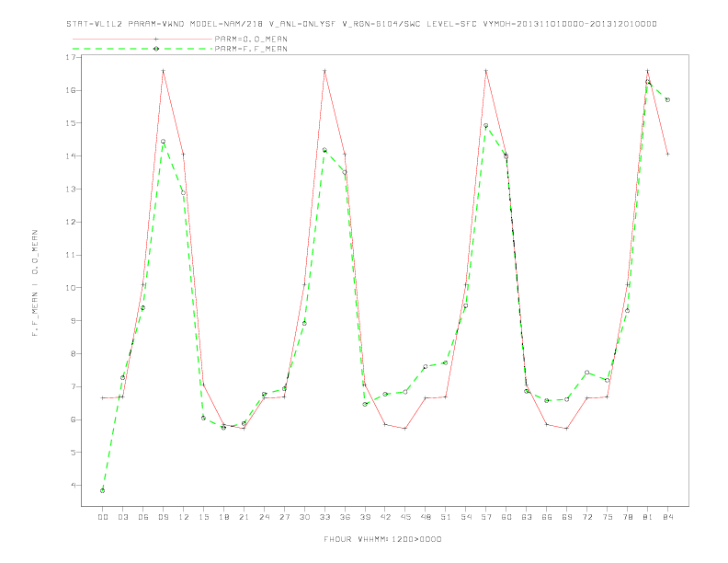Select the green dashed legend line sample
The height and width of the screenshot is (563, 728).
[x=142, y=49]
